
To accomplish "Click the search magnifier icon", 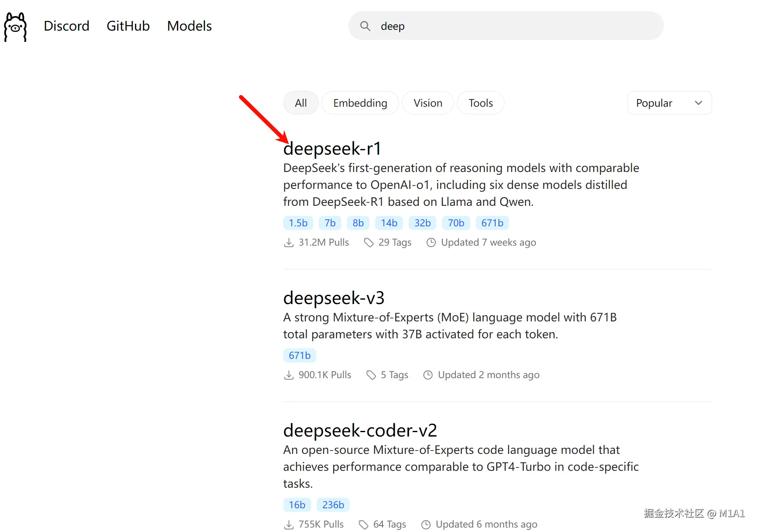I will click(x=365, y=26).
